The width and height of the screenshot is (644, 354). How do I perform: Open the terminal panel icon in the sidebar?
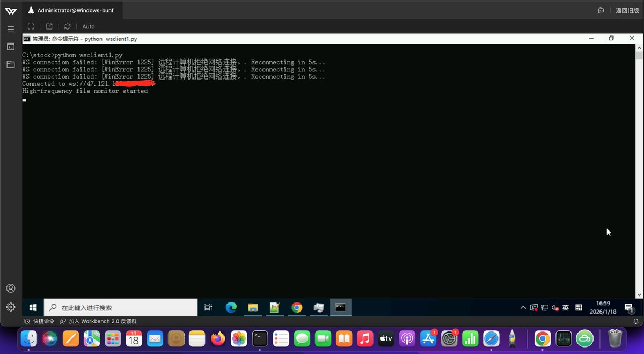(11, 47)
